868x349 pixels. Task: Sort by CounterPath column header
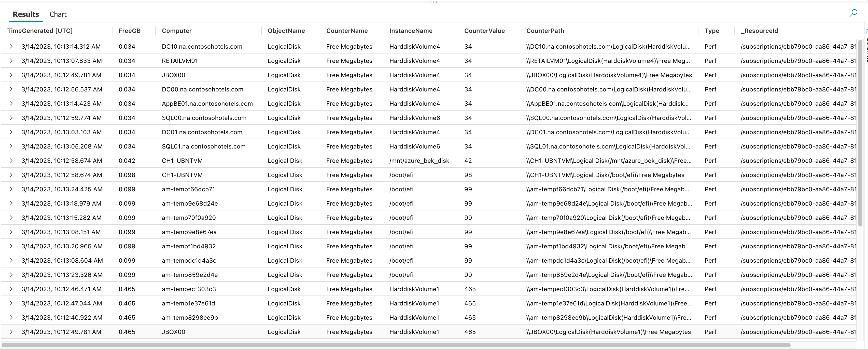pos(545,31)
